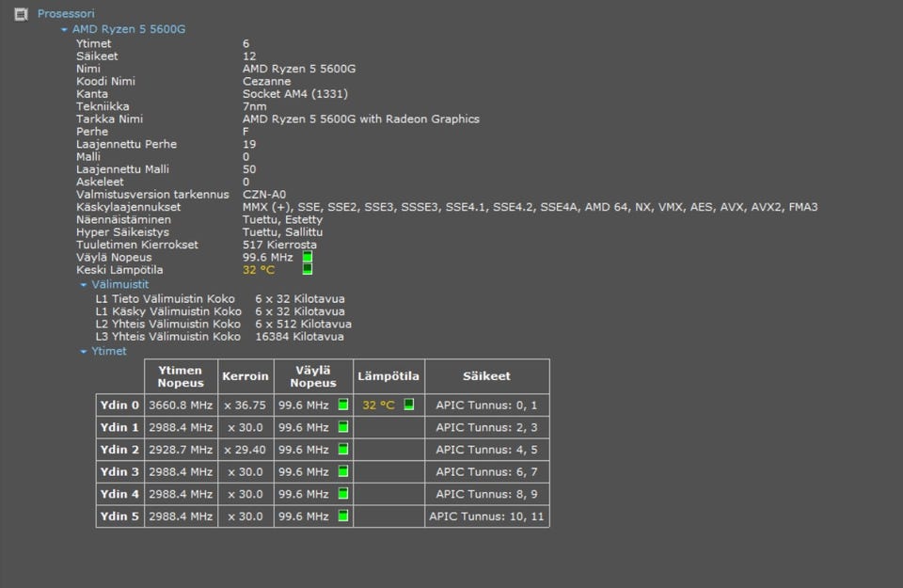Select the Ydin 0 row header
Viewport: 903px width, 588px height.
(x=119, y=405)
